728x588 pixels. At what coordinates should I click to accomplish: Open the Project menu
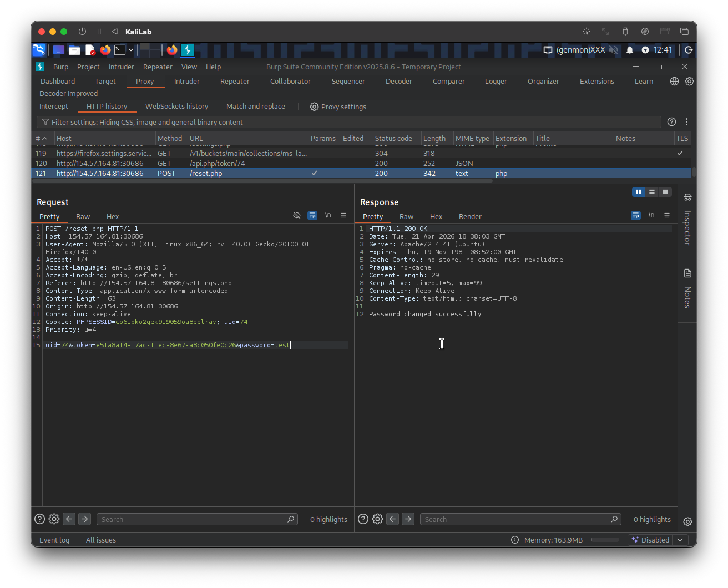(88, 67)
